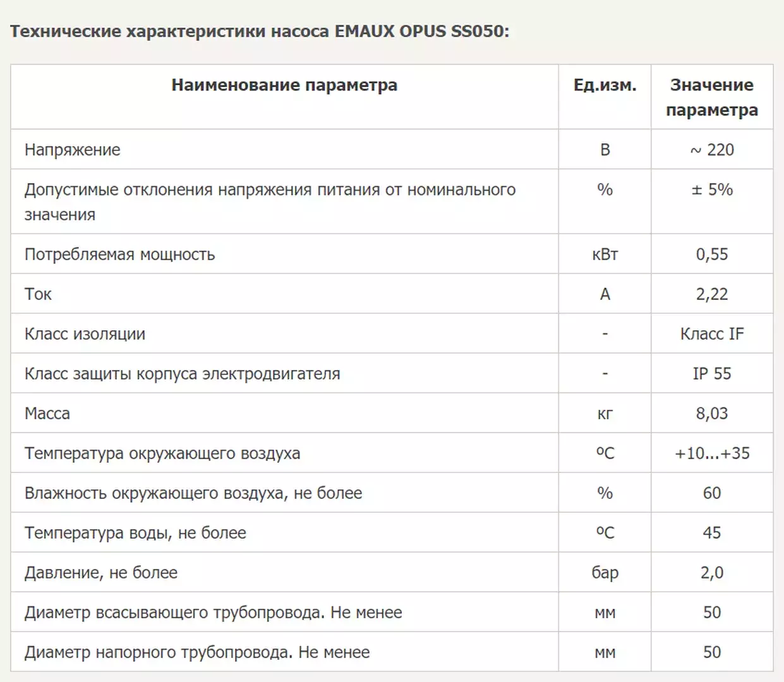784x682 pixels.
Task: Select 'Температура окружающего воздуха' row label
Action: [162, 453]
